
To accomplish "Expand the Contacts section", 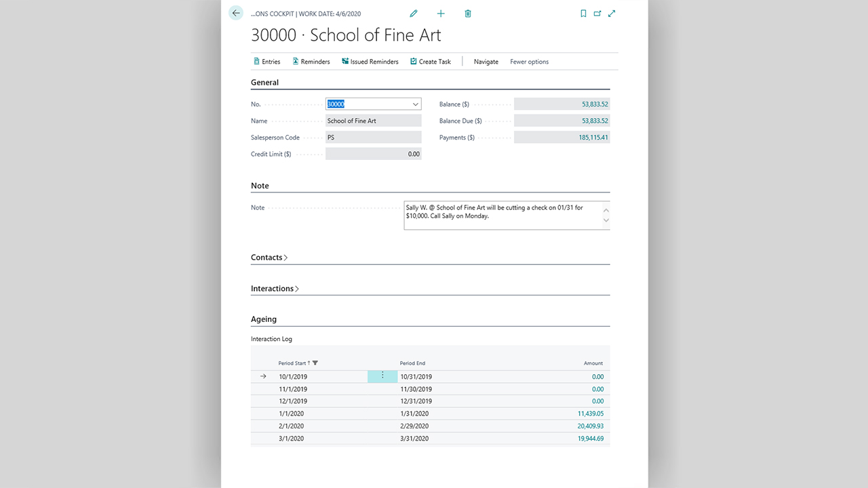I will pos(269,258).
